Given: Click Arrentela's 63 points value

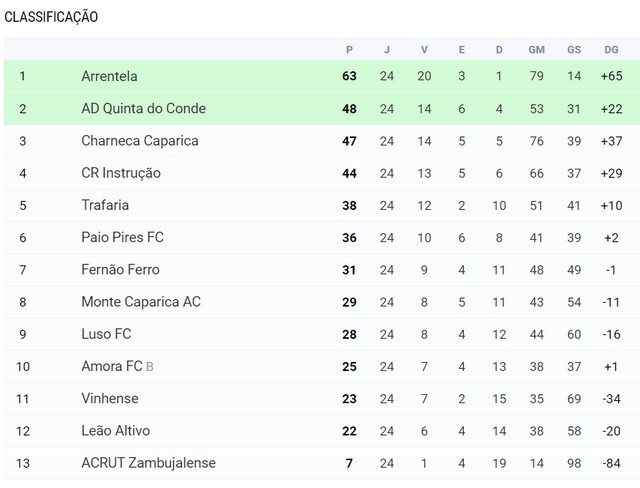Looking at the screenshot, I should (349, 76).
